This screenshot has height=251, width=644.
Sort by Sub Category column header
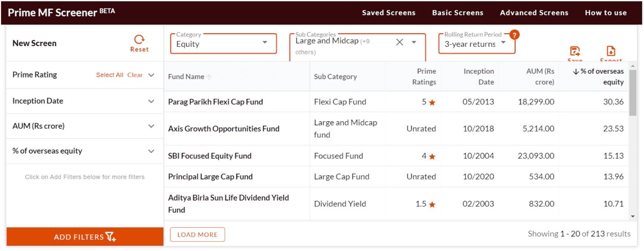pyautogui.click(x=335, y=77)
